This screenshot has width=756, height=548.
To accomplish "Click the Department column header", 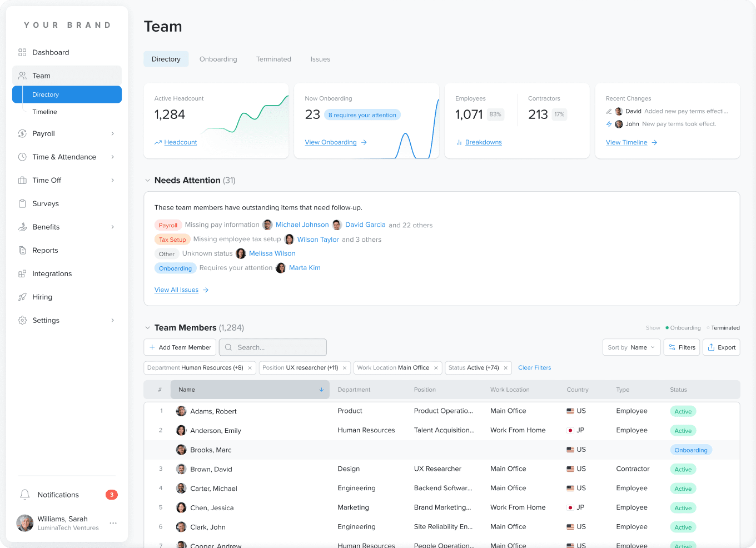I will tap(354, 390).
